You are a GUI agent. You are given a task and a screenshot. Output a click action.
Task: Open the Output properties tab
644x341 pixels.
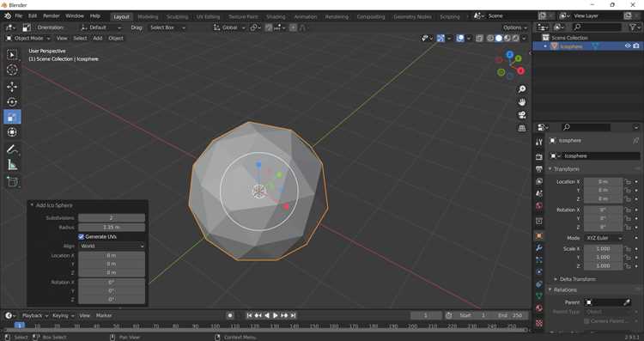[x=539, y=169]
